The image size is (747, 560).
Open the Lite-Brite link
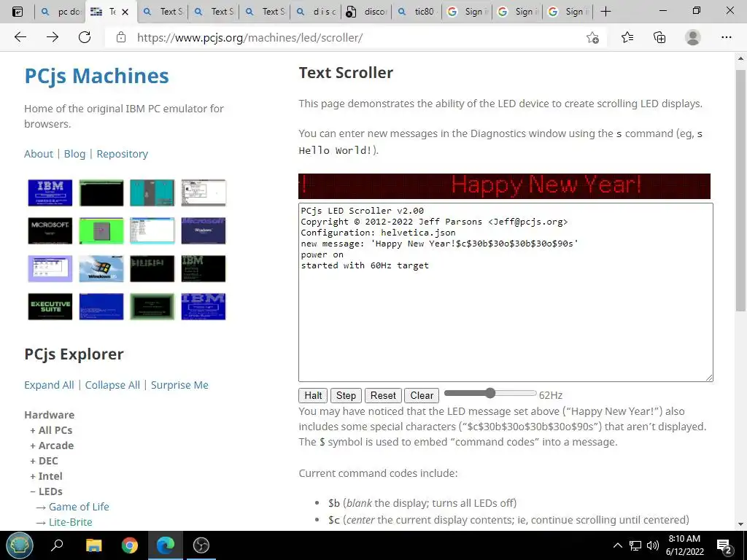(x=71, y=522)
